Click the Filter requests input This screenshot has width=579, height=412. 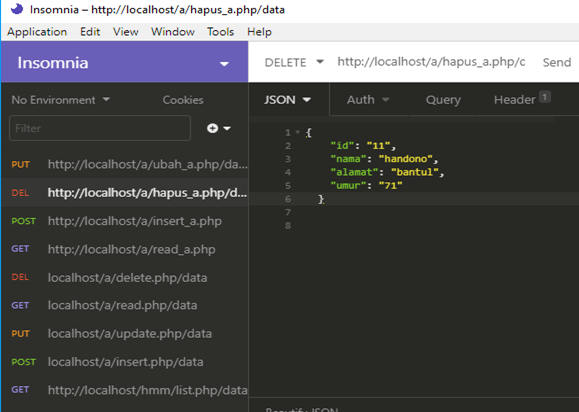(x=100, y=128)
